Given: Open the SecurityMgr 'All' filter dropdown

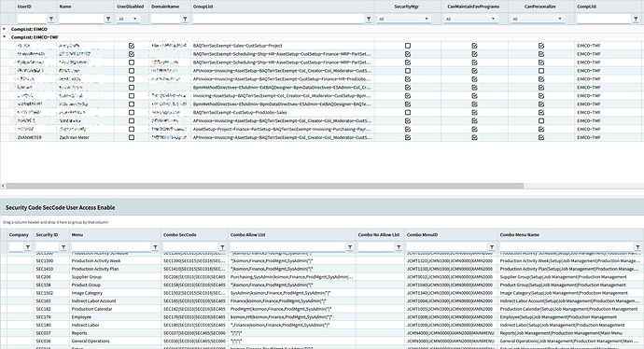Looking at the screenshot, I should click(x=404, y=19).
